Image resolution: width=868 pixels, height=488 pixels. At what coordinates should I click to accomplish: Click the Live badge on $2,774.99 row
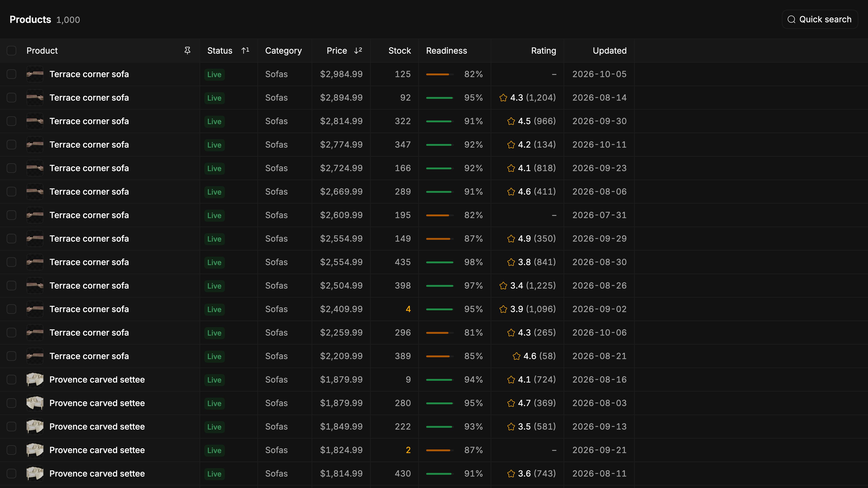pyautogui.click(x=214, y=145)
